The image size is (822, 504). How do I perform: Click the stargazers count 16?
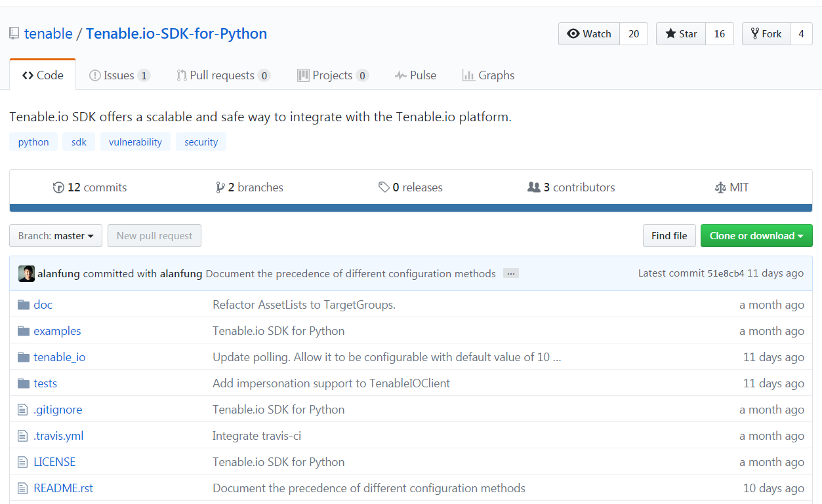pyautogui.click(x=720, y=34)
